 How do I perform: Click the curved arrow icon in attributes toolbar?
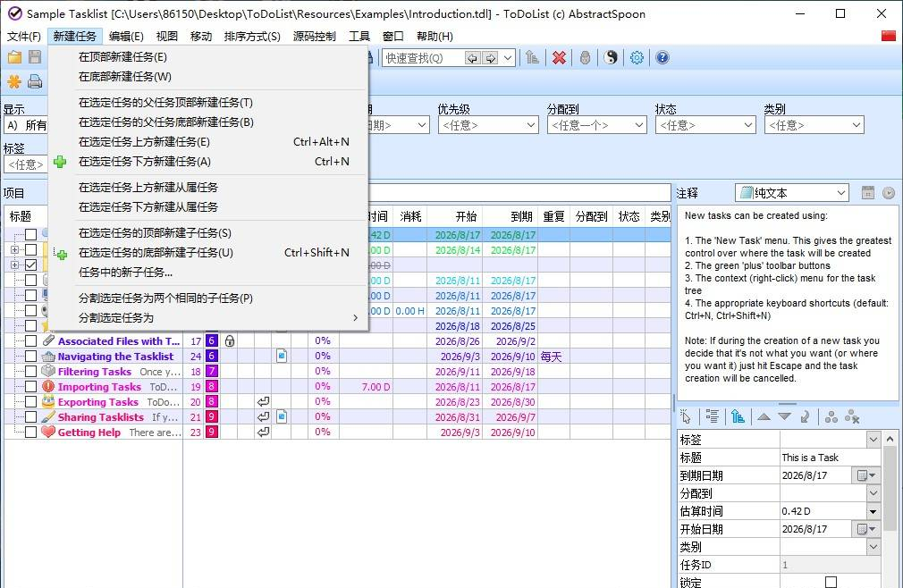click(805, 416)
